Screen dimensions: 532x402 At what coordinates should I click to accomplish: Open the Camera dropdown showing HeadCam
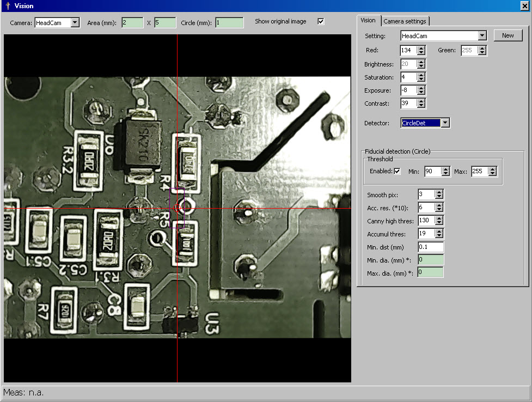[75, 23]
